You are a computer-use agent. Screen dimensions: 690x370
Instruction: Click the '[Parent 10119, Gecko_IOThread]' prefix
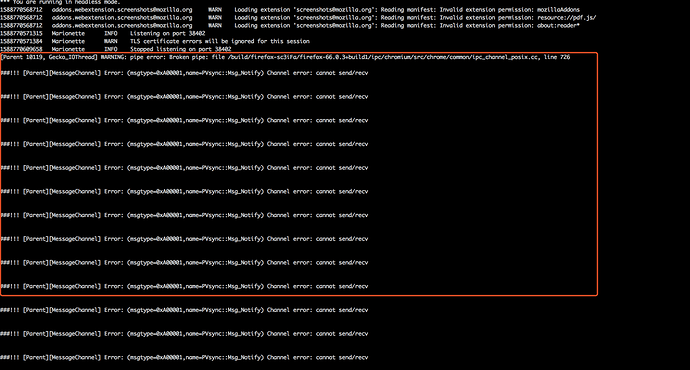pyautogui.click(x=49, y=57)
